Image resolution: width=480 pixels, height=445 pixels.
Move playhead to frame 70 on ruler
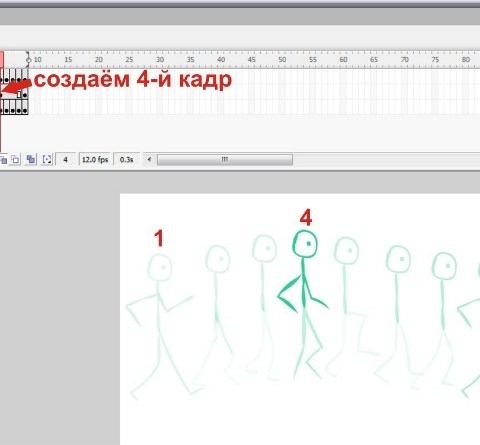tap(405, 60)
